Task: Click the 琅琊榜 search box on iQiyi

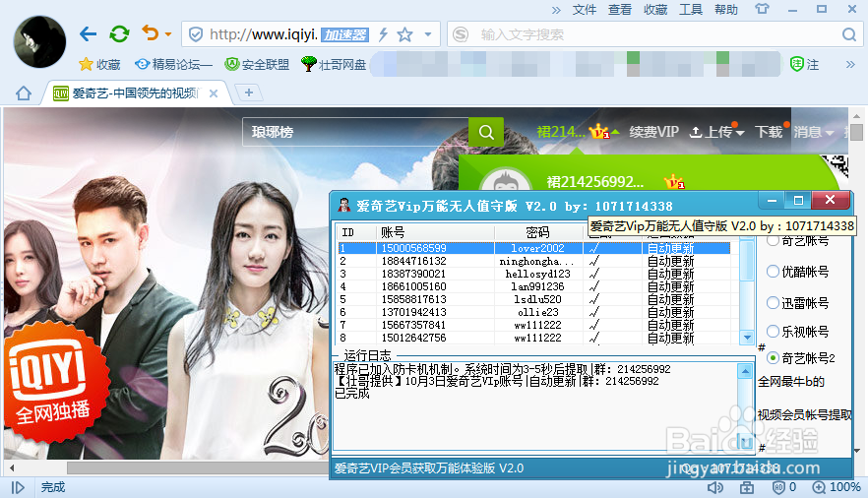Action: pos(355,132)
